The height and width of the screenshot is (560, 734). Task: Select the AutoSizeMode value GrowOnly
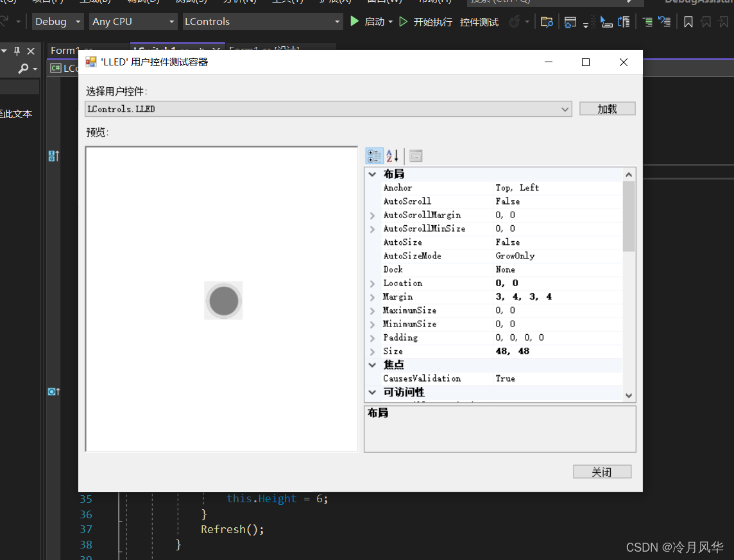pyautogui.click(x=515, y=256)
